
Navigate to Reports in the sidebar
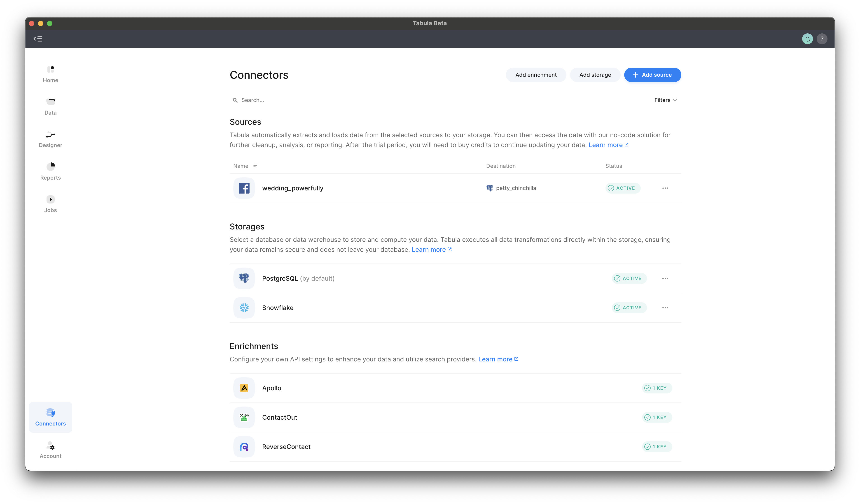pyautogui.click(x=51, y=172)
